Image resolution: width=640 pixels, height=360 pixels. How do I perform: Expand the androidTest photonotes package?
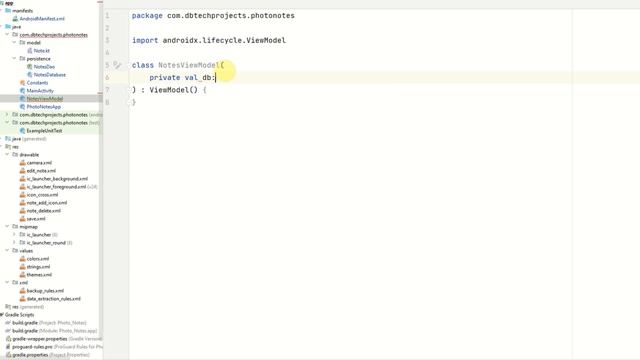click(x=7, y=115)
